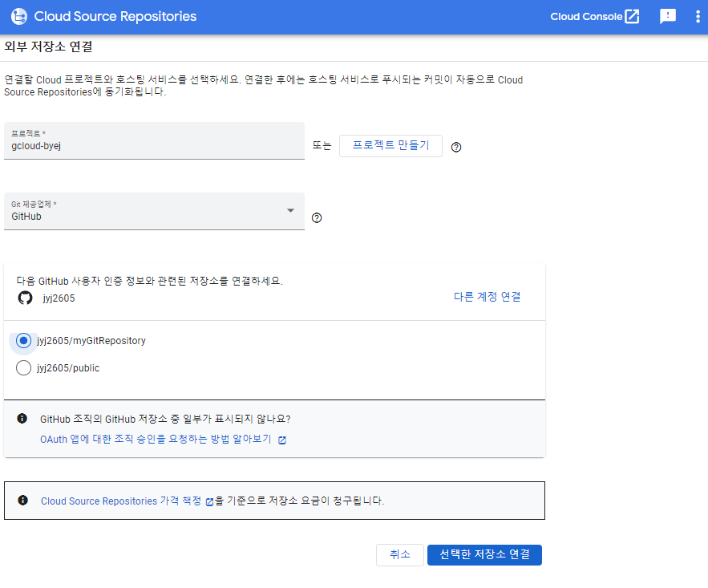
Task: Click 선택한 저장소 연결 button
Action: click(484, 554)
